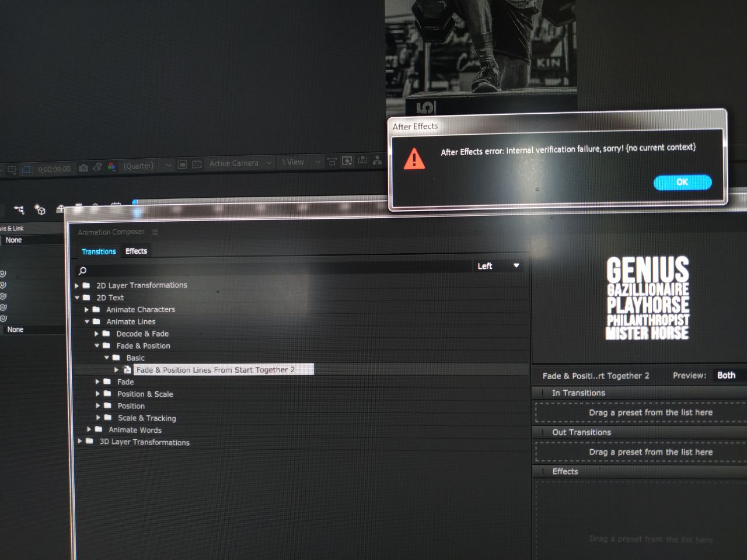Switch to the Transitions tab

pos(99,251)
